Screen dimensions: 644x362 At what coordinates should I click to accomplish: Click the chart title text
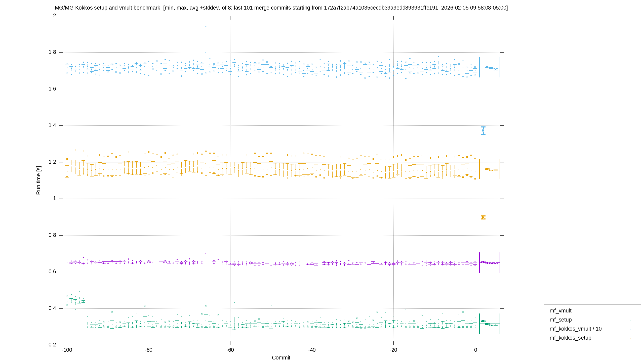[x=281, y=8]
